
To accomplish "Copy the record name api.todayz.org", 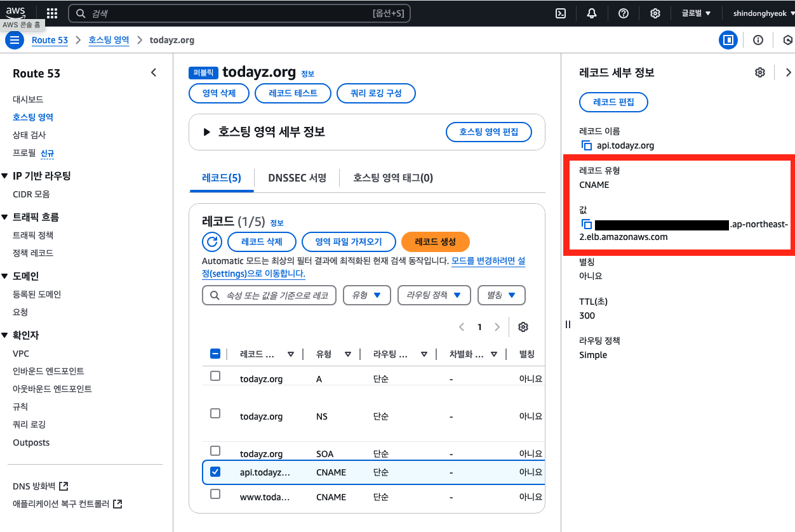I will pyautogui.click(x=587, y=145).
